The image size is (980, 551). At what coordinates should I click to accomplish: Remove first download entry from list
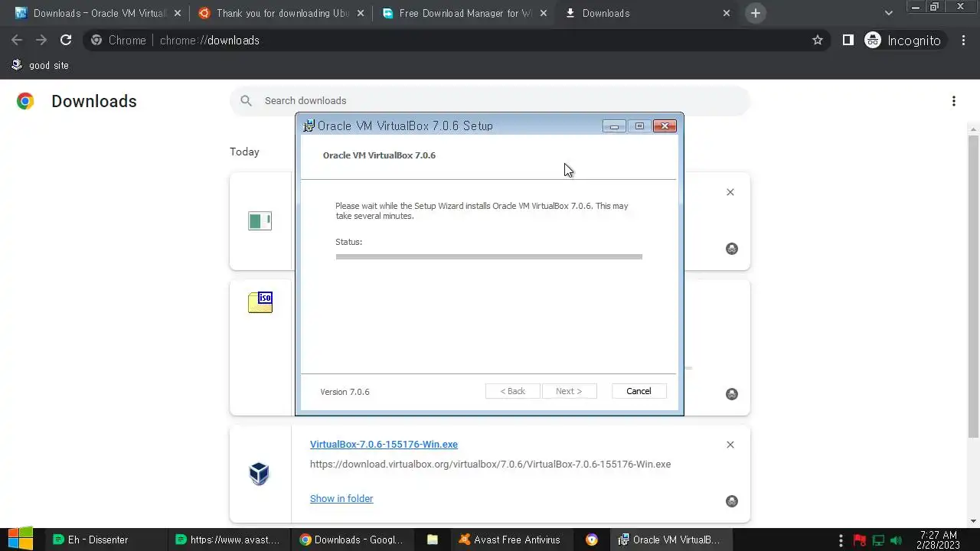coord(730,192)
